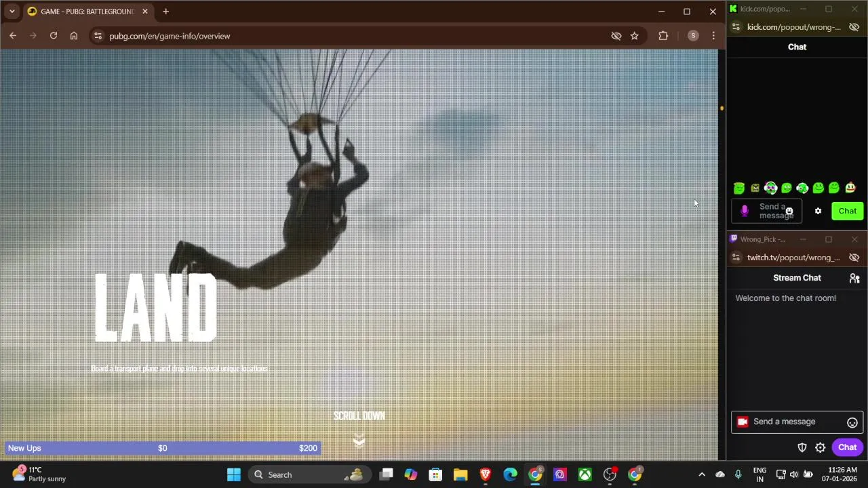The image size is (868, 488).
Task: Show hidden system tray icons
Action: coord(702,474)
